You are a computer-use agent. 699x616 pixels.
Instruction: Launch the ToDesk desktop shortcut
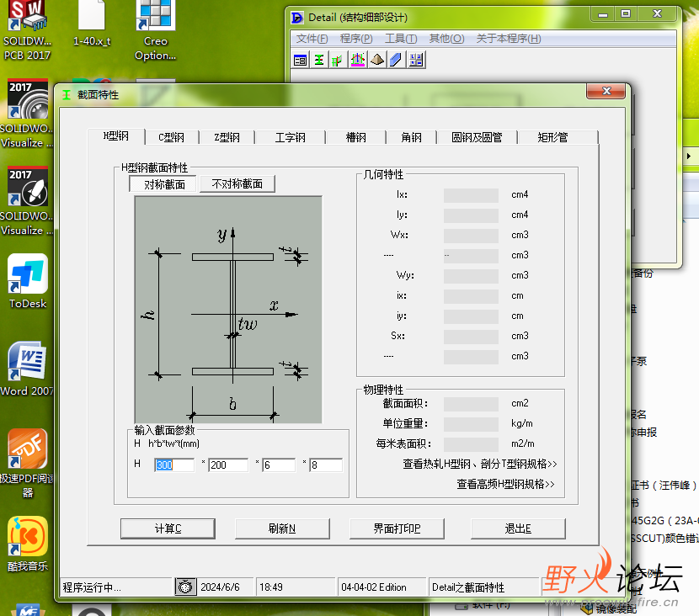28,281
